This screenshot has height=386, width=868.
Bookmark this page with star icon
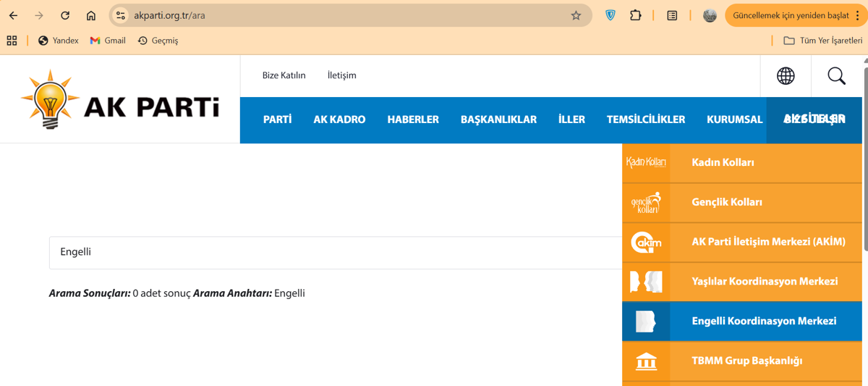[x=576, y=15]
